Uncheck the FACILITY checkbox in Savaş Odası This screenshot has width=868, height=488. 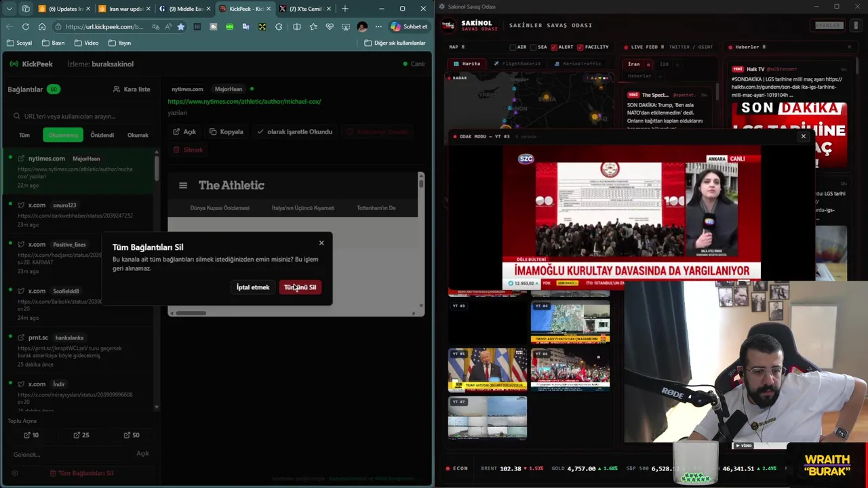[x=580, y=47]
